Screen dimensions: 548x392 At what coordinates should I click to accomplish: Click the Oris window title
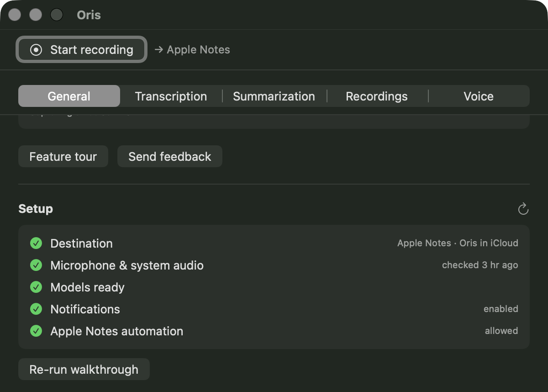(89, 15)
